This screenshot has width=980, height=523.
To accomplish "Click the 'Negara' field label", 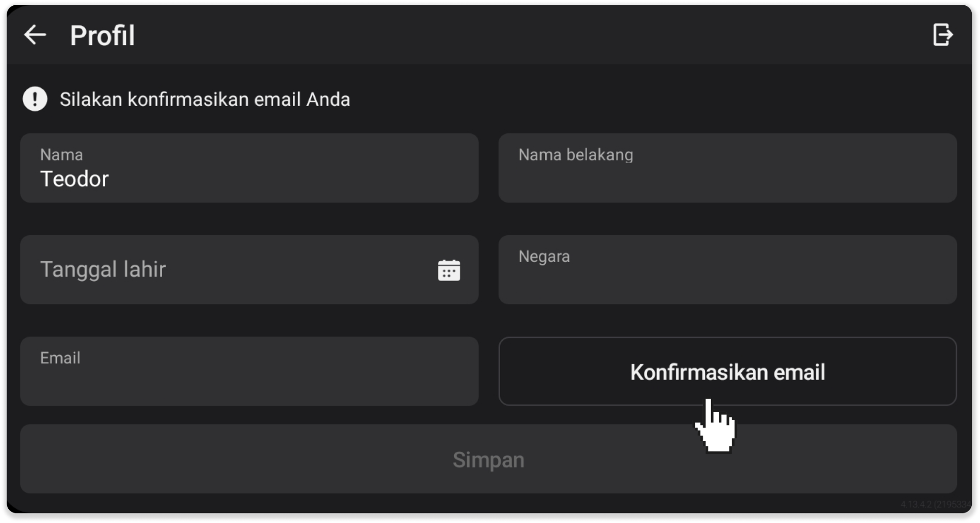I will (x=544, y=257).
